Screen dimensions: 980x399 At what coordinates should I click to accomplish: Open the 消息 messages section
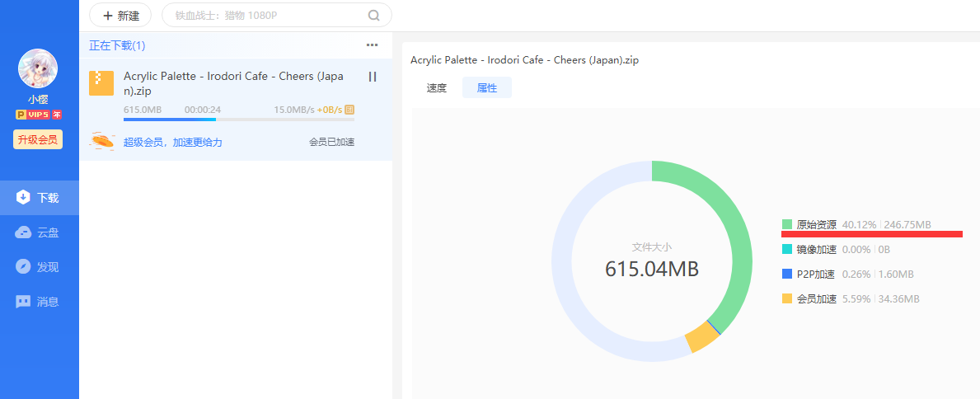click(x=39, y=302)
